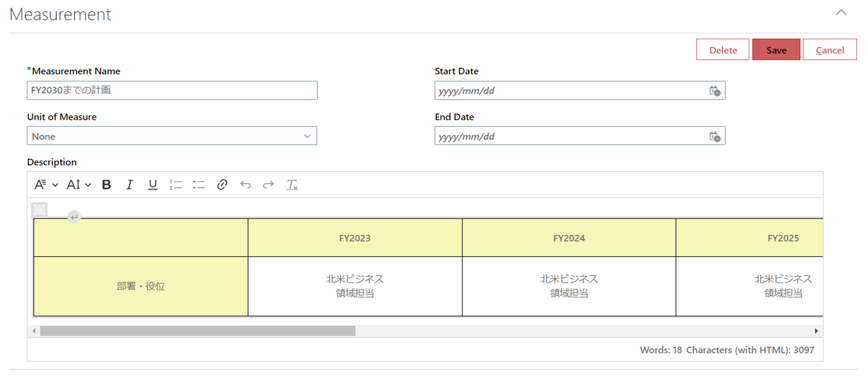Open the insert link tool

tap(222, 184)
